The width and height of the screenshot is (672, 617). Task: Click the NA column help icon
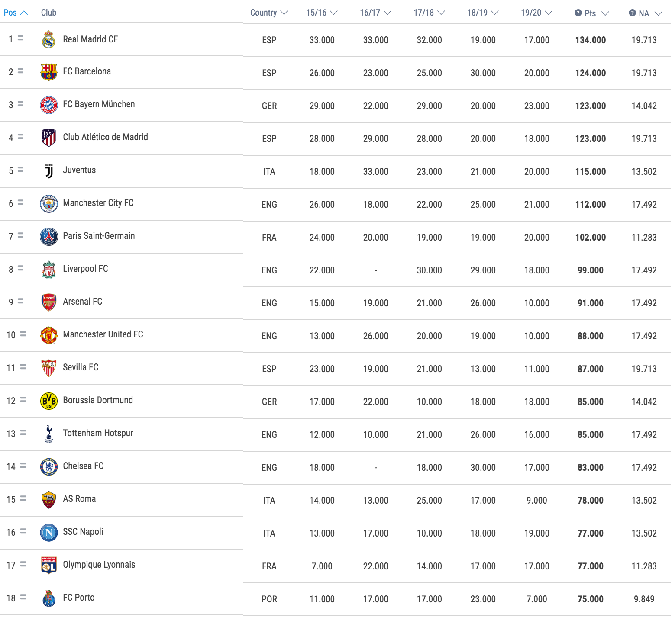click(632, 13)
